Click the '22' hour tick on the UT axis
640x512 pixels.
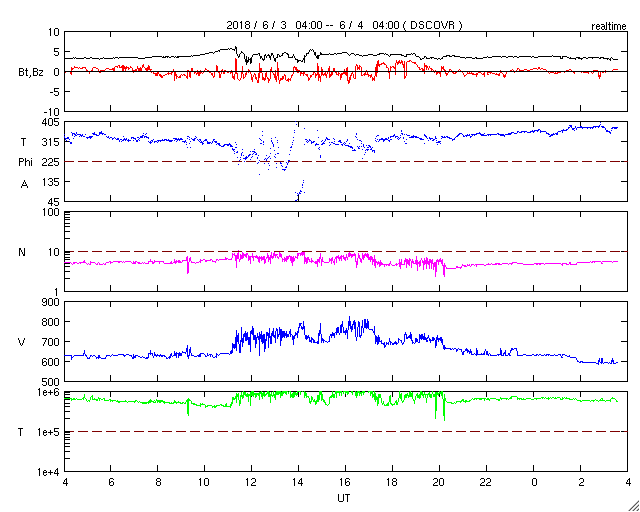(486, 483)
